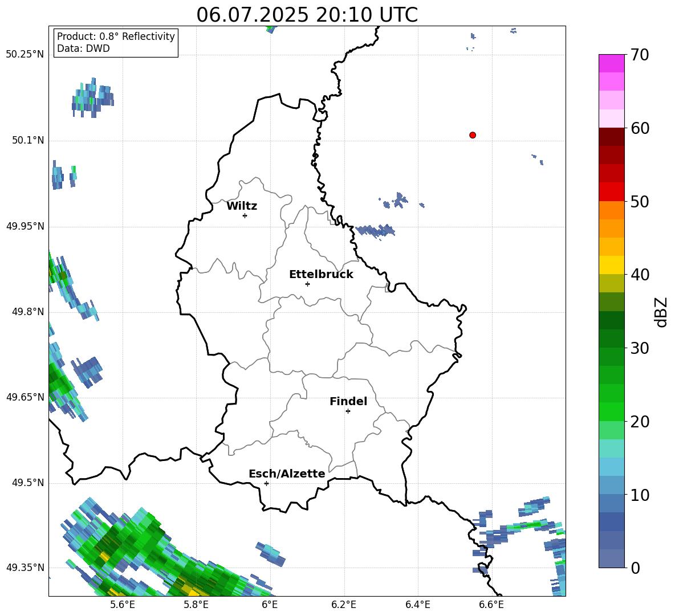
Task: Click the 6.6°E longitude label
Action: [491, 605]
